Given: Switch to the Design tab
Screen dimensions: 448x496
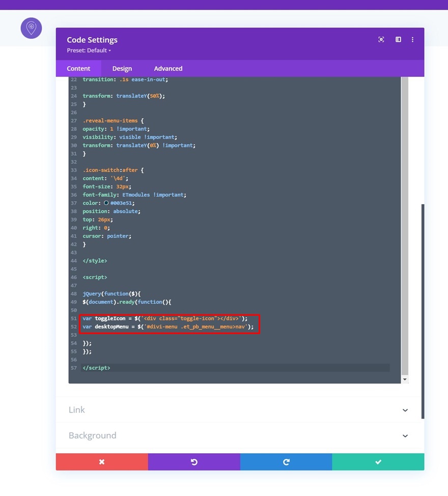Looking at the screenshot, I should [122, 68].
